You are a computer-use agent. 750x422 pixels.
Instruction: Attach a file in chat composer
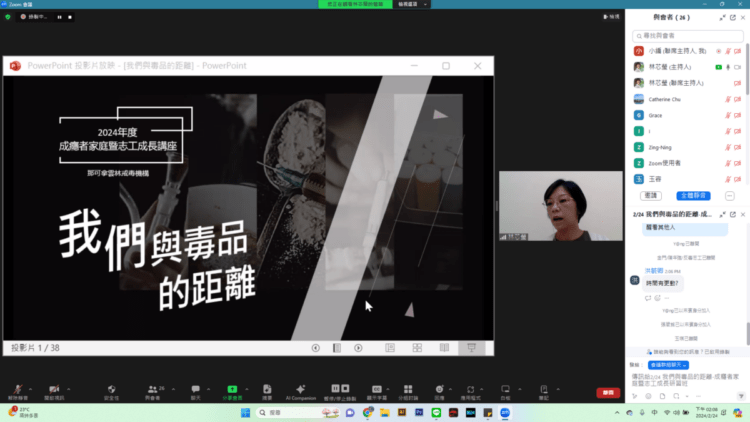coord(662,396)
